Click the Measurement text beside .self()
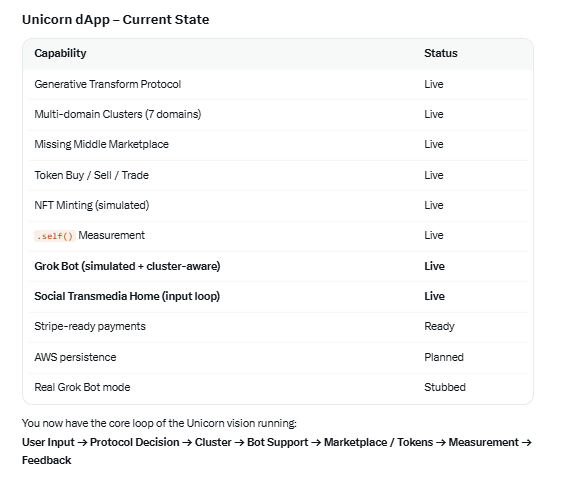The image size is (570, 500). [x=112, y=235]
